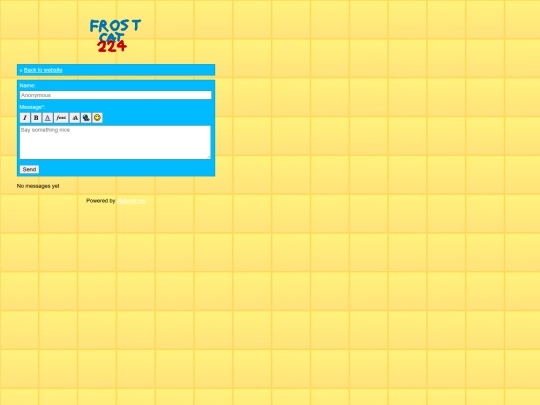Viewport: 540px width, 405px height.
Task: Choose a font with the 'font' button
Action: pos(61,118)
